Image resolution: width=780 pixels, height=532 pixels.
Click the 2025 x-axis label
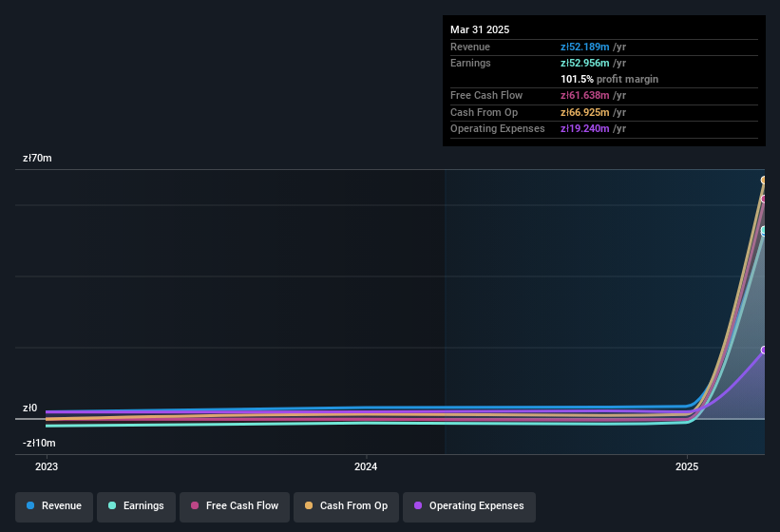pos(687,466)
